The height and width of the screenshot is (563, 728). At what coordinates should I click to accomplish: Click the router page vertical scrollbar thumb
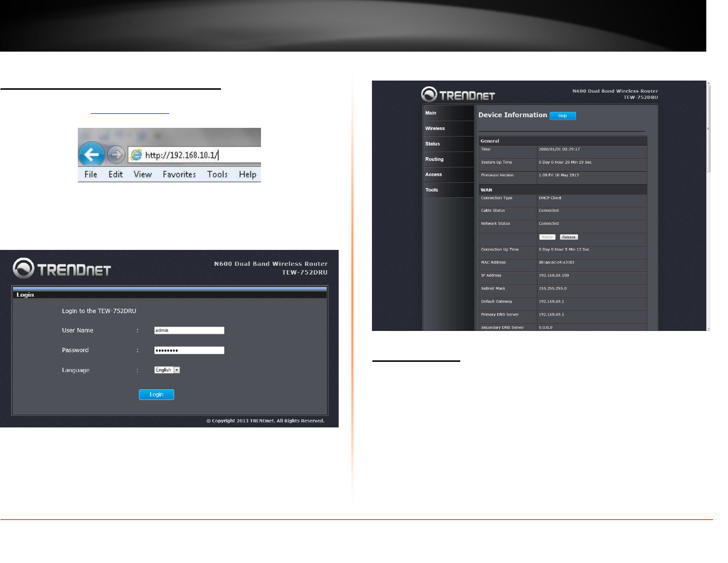pyautogui.click(x=708, y=129)
